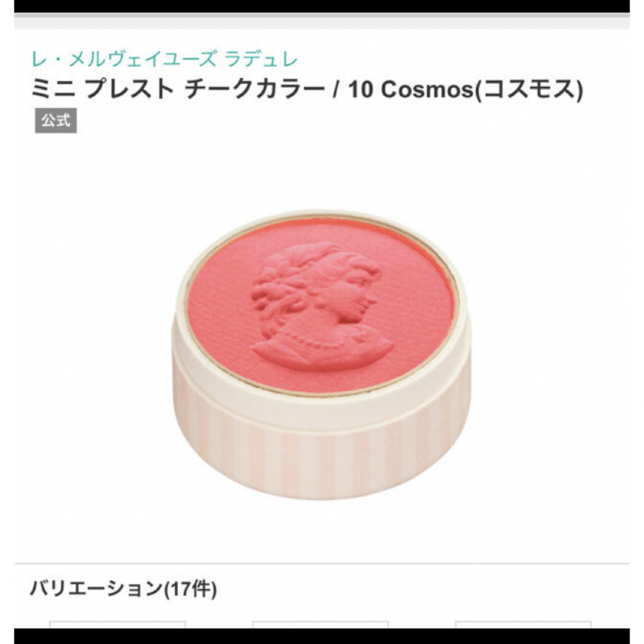The height and width of the screenshot is (644, 644).
Task: Click the 10 Cosmos(コスモス) shade name
Action: tap(466, 89)
